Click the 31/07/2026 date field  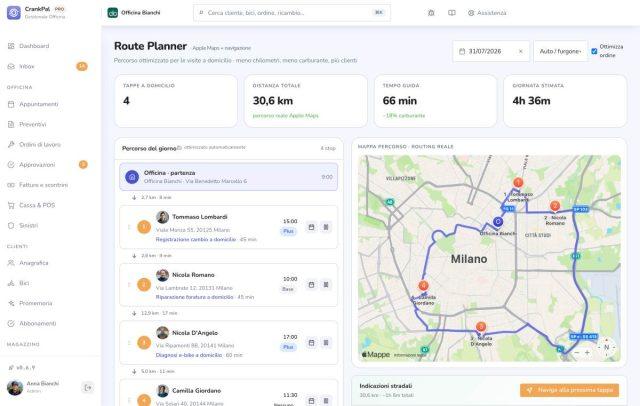[x=491, y=51]
